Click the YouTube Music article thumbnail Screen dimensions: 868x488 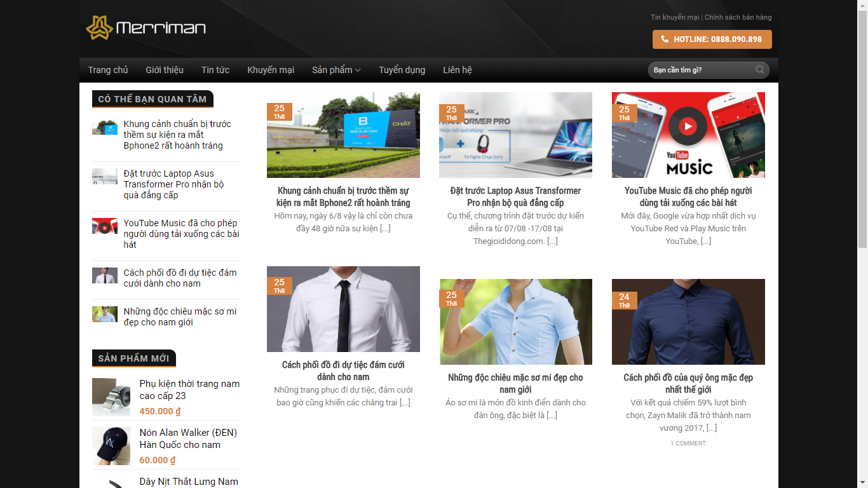688,135
